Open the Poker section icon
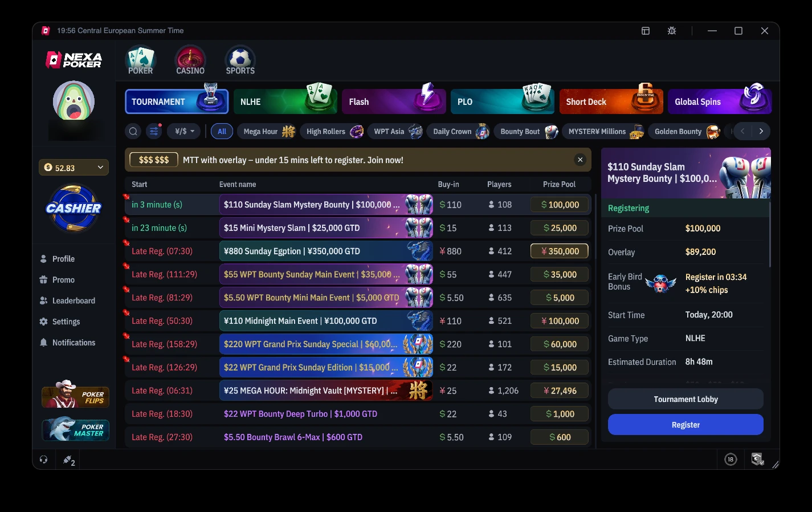The height and width of the screenshot is (512, 812). pyautogui.click(x=140, y=60)
